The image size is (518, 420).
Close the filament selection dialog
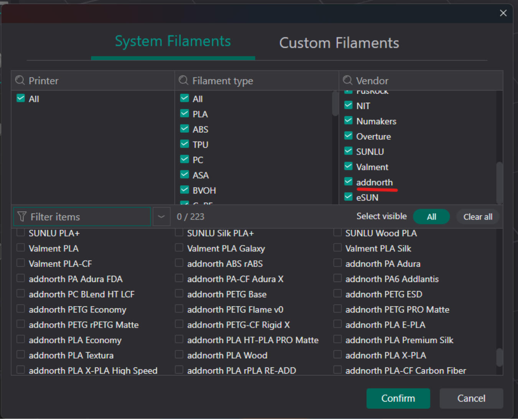tap(503, 13)
